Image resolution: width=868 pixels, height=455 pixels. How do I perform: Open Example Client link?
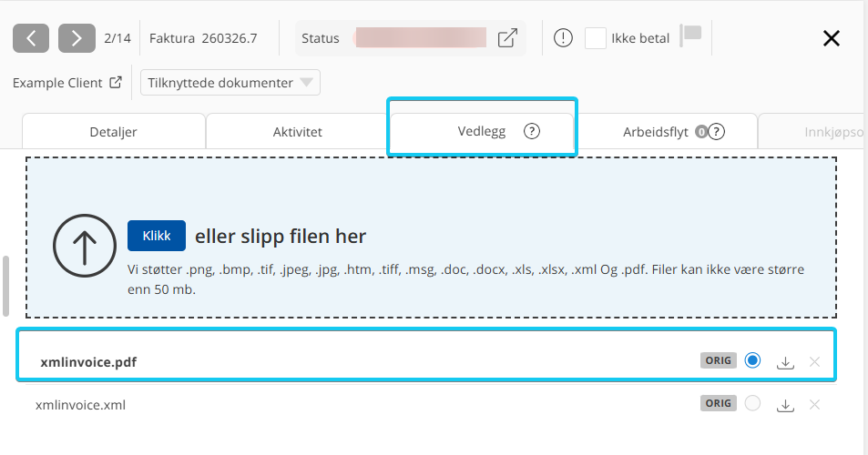(x=67, y=83)
